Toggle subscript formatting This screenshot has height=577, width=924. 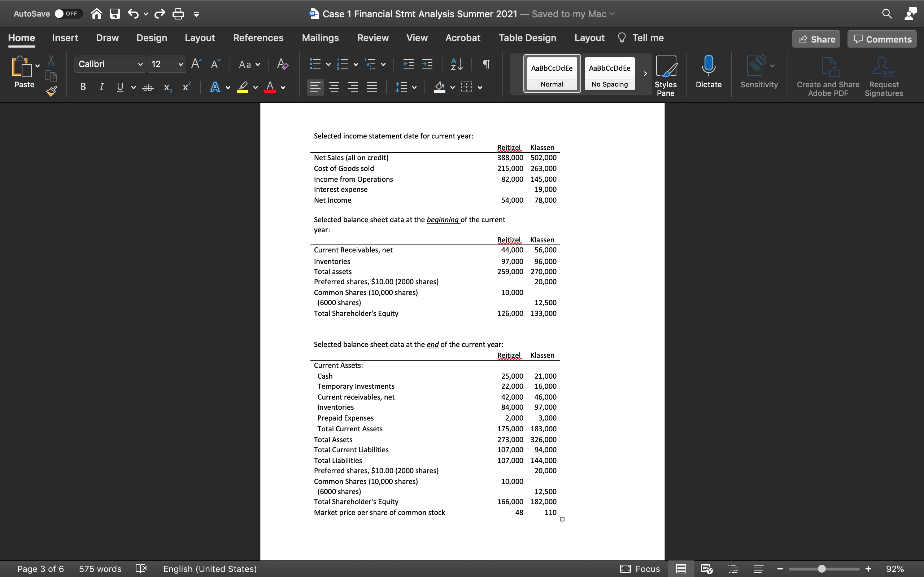pos(167,88)
